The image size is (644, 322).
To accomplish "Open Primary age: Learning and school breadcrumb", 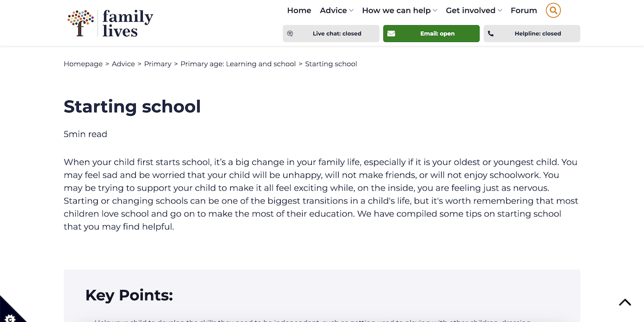I will [x=238, y=63].
